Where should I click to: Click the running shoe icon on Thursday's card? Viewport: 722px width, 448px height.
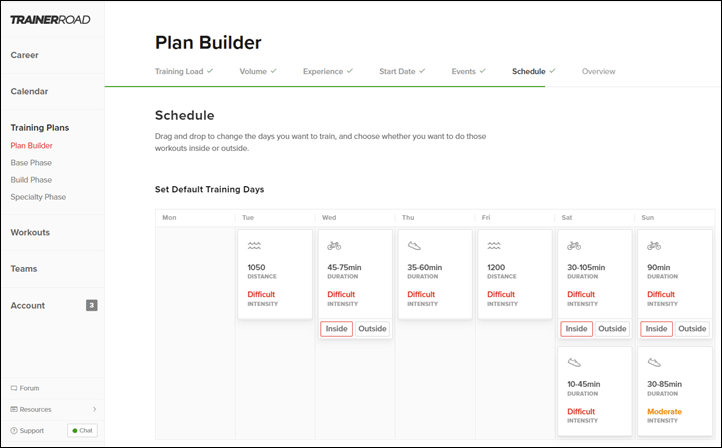(x=414, y=246)
